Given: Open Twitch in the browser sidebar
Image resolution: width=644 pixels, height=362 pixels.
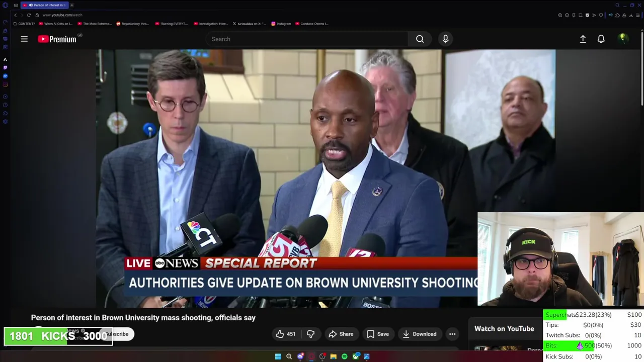Looking at the screenshot, I should pyautogui.click(x=5, y=67).
